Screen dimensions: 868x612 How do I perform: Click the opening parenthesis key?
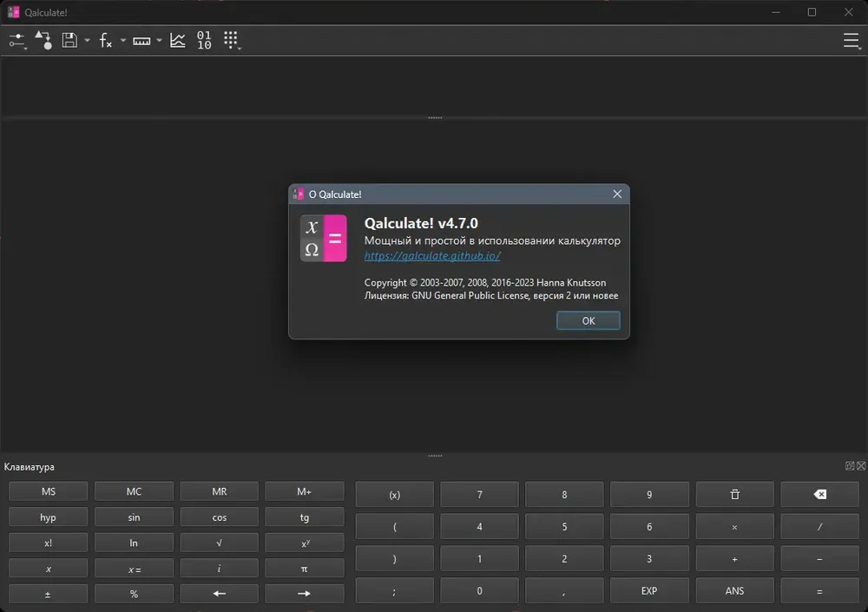[x=395, y=527]
